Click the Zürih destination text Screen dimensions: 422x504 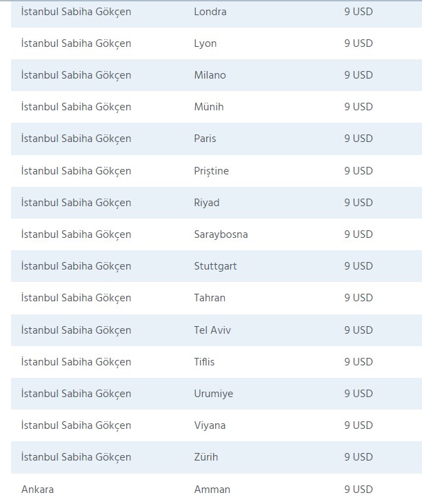click(x=208, y=457)
